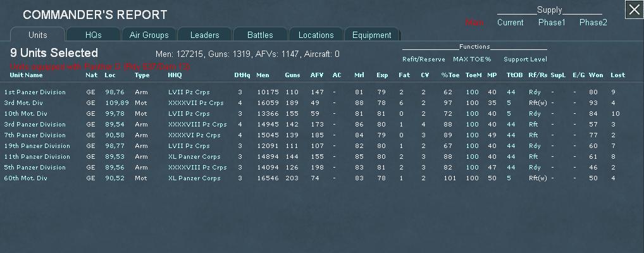Viewport: 644px width, 253px height.
Task: Select the Phase2 supply option
Action: [x=593, y=23]
